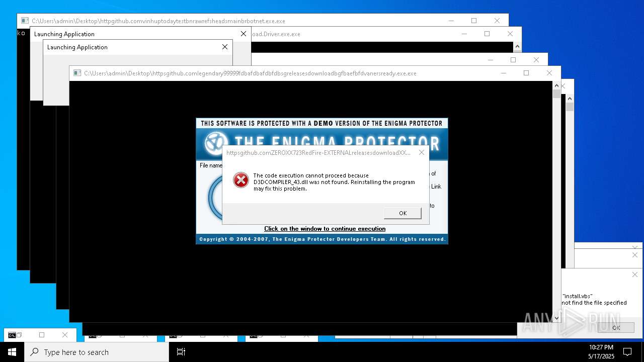Click the vanersready.exe scrollbar up arrow

point(556,85)
